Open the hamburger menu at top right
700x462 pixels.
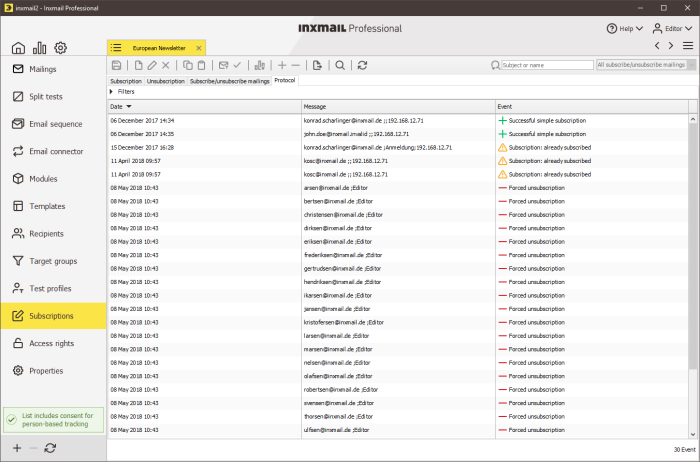(688, 45)
